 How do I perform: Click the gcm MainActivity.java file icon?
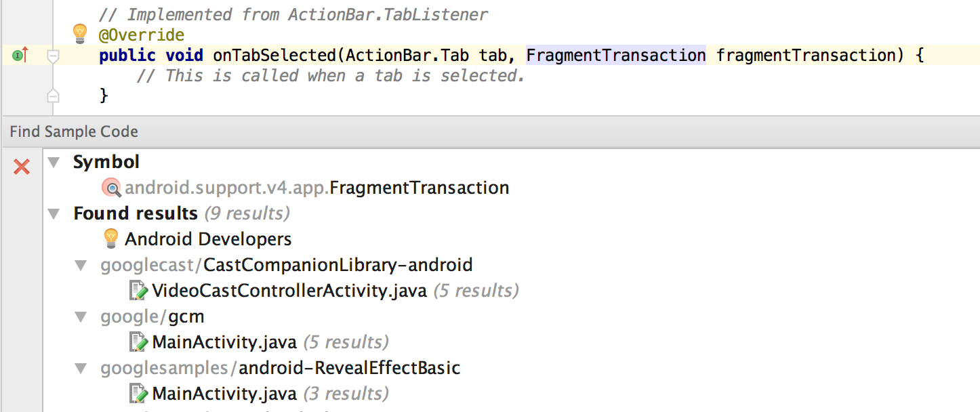[138, 342]
